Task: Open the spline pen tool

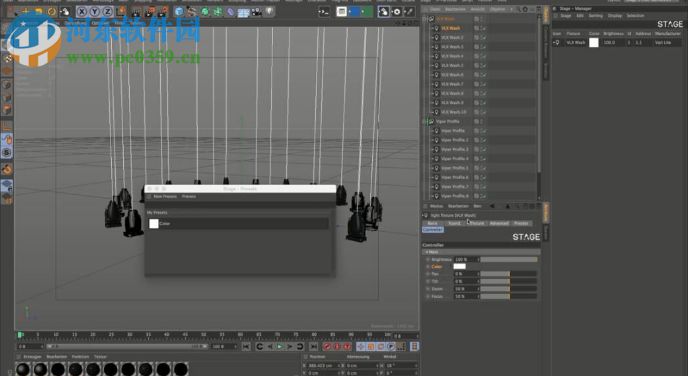Action: [x=191, y=12]
